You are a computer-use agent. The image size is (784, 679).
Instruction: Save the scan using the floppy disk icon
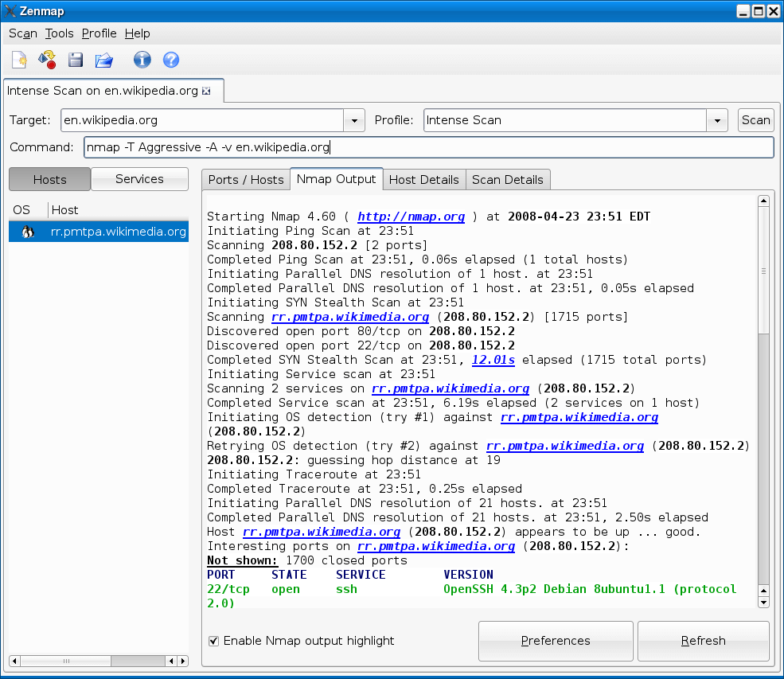click(75, 60)
